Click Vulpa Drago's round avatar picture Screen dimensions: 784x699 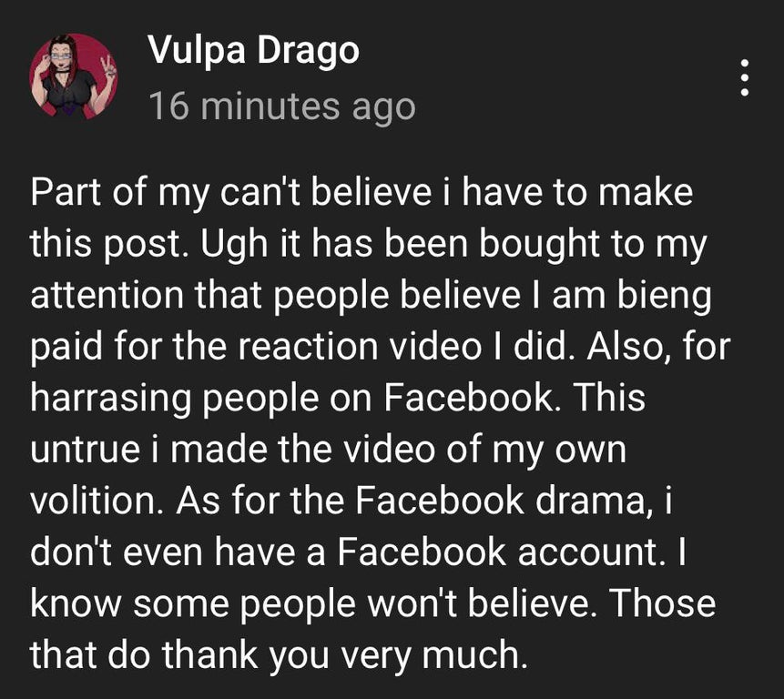coord(73,76)
